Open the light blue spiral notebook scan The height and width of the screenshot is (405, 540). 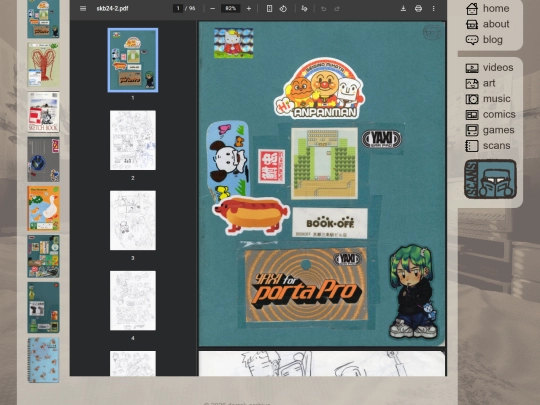43,360
